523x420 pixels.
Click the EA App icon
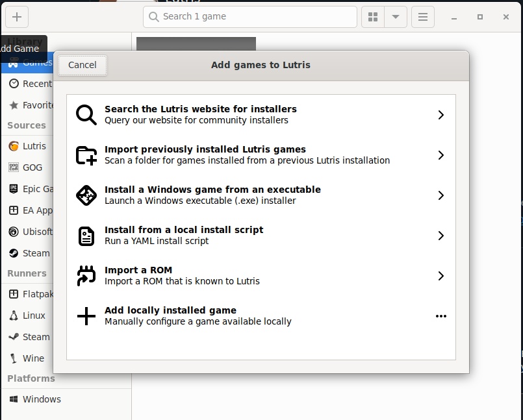[x=14, y=210]
